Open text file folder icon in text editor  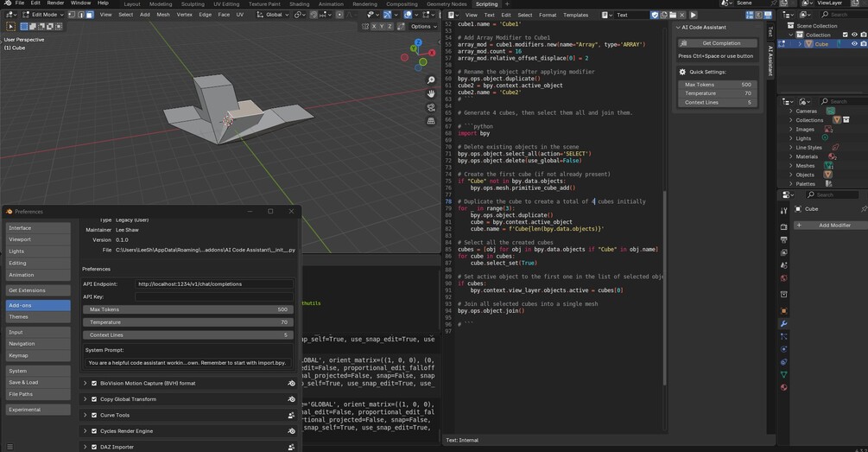coord(673,15)
